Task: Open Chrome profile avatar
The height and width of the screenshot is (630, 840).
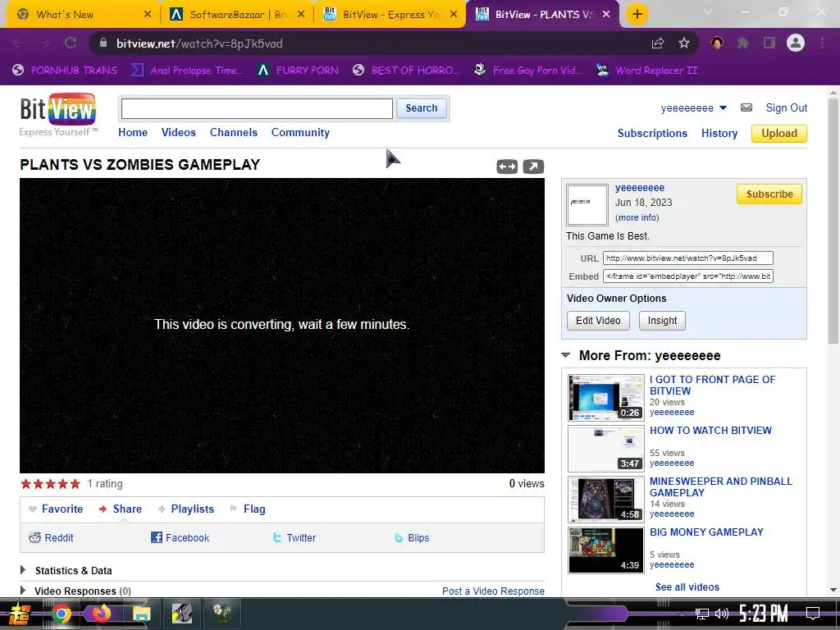Action: 796,43
